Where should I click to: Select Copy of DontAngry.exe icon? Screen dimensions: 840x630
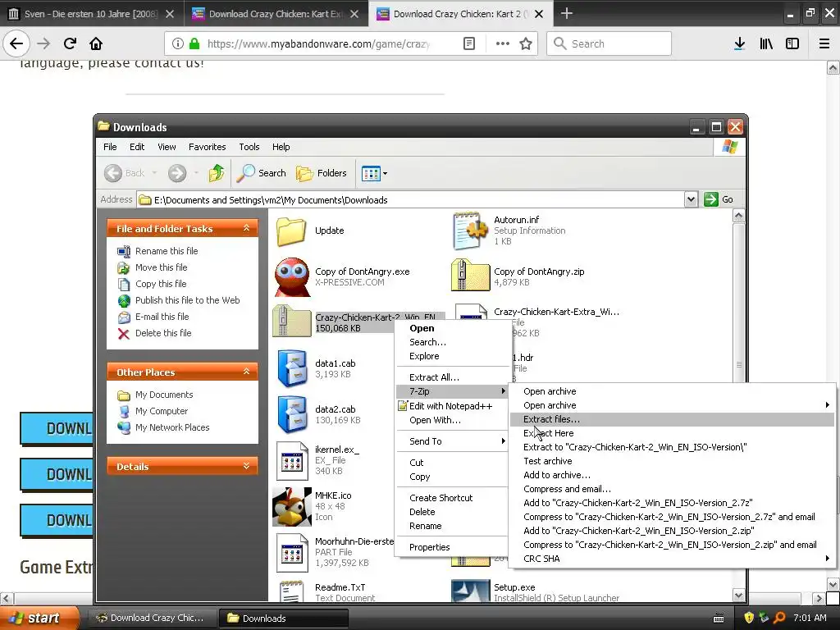click(x=292, y=277)
